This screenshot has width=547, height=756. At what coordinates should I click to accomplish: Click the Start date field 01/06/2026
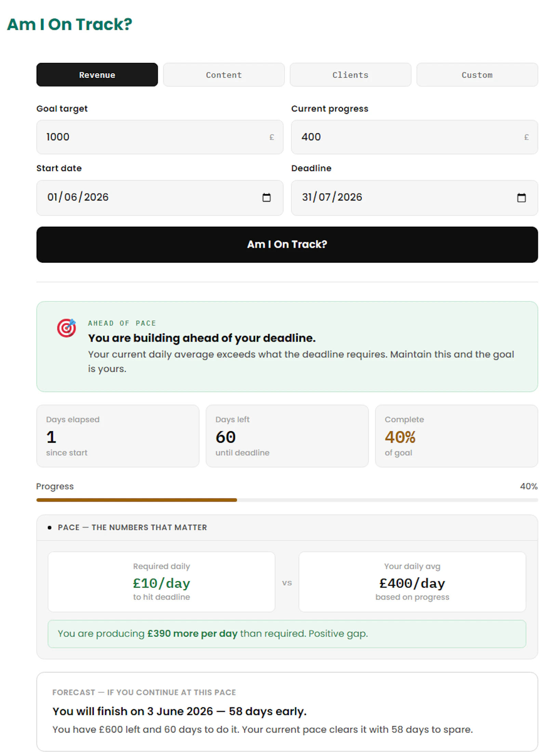[160, 198]
